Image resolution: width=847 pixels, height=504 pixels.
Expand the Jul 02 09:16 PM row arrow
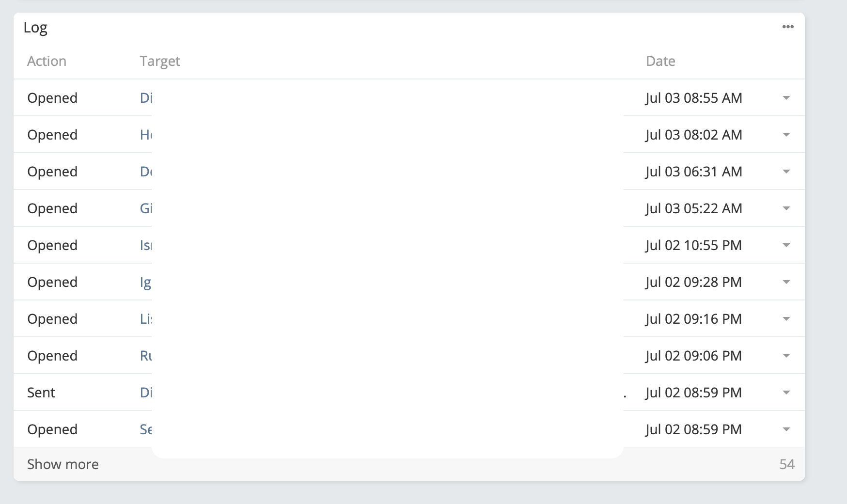(x=786, y=319)
